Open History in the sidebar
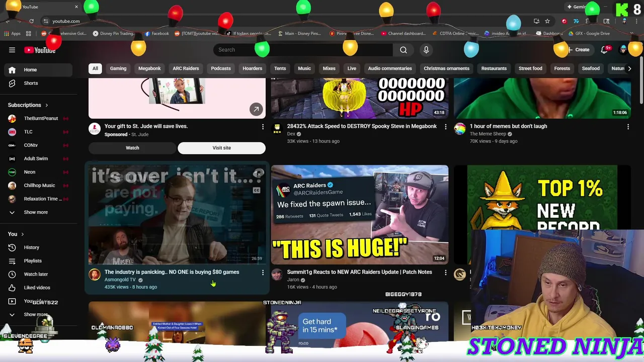Viewport: 644px width, 362px height. [38, 247]
